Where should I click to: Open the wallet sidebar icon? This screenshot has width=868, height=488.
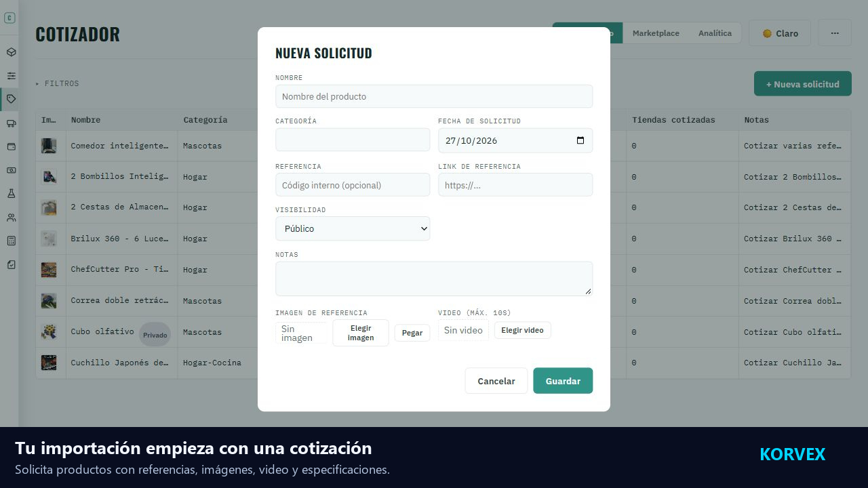pyautogui.click(x=11, y=146)
